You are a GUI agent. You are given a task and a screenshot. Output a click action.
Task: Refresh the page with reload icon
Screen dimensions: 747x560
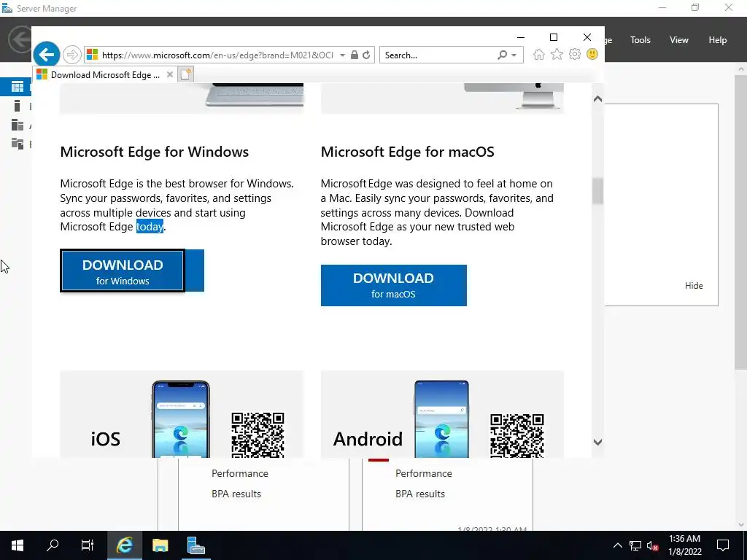[366, 55]
